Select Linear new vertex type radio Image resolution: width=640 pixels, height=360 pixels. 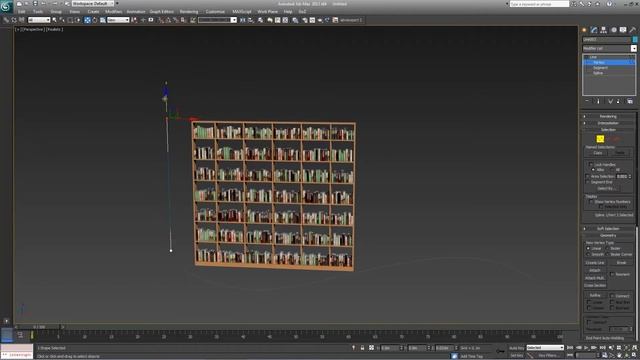(588, 248)
